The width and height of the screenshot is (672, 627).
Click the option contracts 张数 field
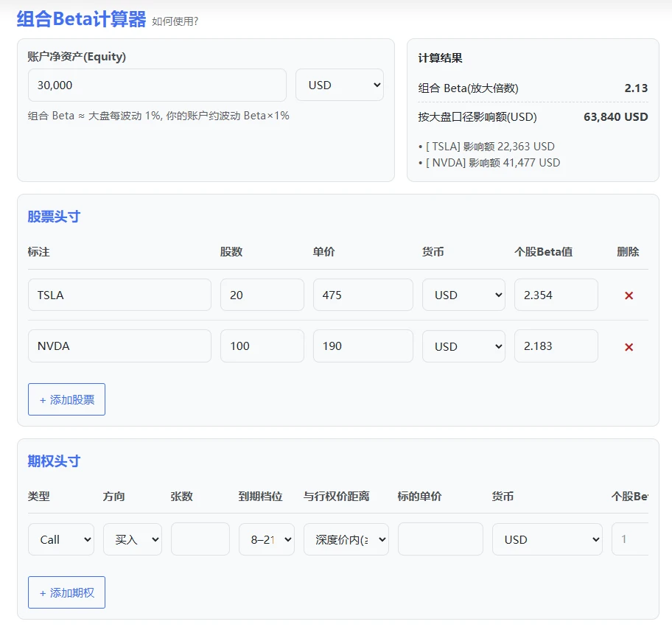click(x=200, y=539)
